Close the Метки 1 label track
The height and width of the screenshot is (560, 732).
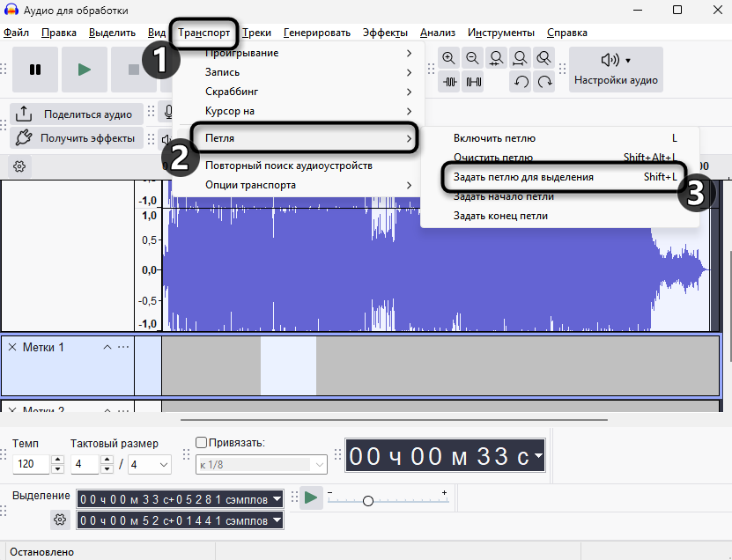coord(12,347)
